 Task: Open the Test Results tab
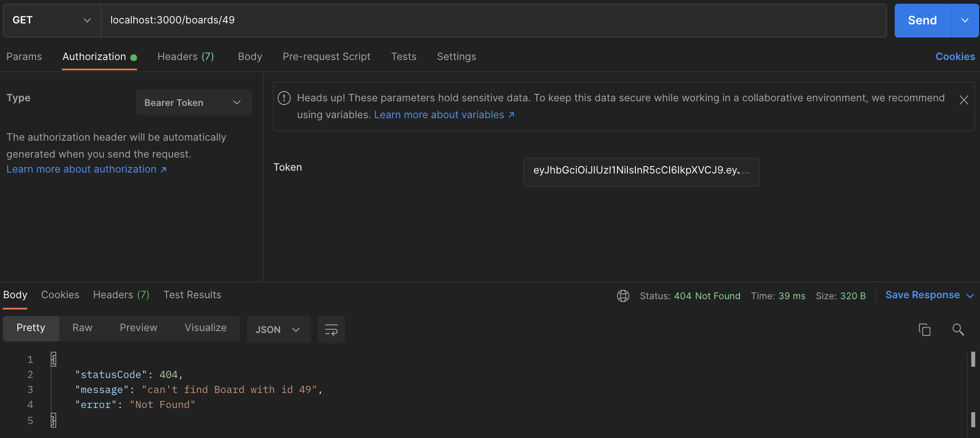pyautogui.click(x=192, y=295)
